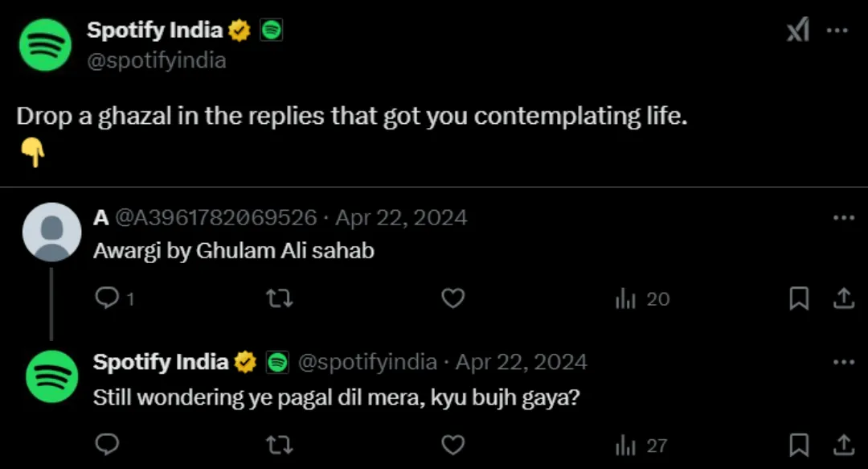Reply to the Awargi by Ghulam Ali comment
The height and width of the screenshot is (469, 868).
(x=108, y=298)
